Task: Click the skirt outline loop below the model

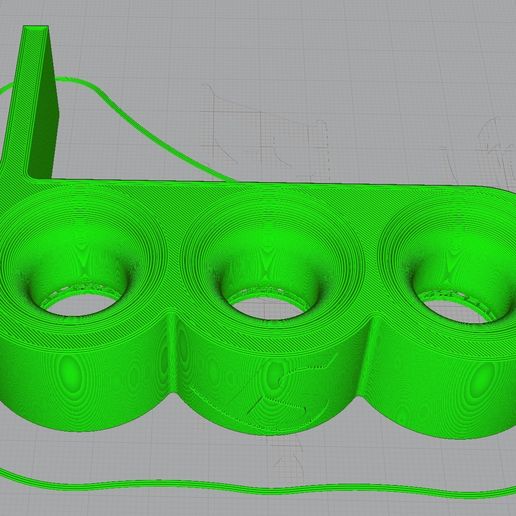Action: point(257,487)
